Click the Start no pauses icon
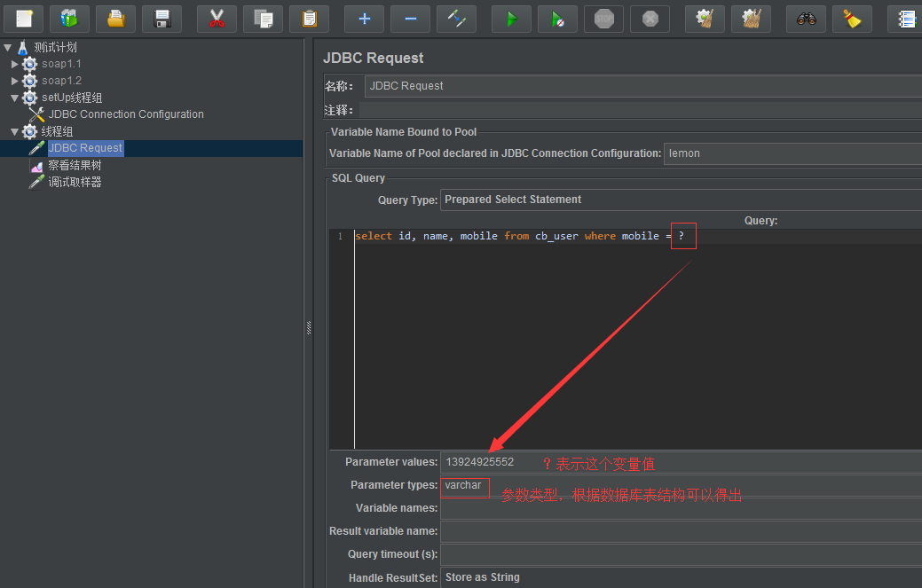 pyautogui.click(x=557, y=19)
